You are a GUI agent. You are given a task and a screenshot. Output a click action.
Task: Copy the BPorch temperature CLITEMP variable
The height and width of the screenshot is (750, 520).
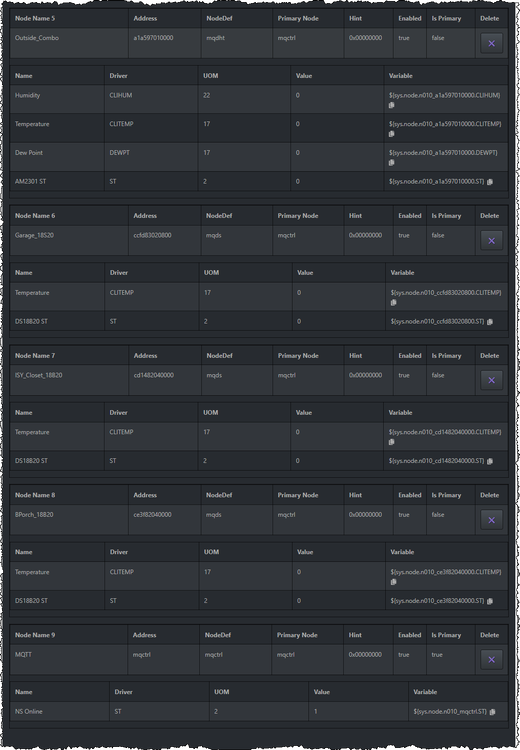click(393, 582)
